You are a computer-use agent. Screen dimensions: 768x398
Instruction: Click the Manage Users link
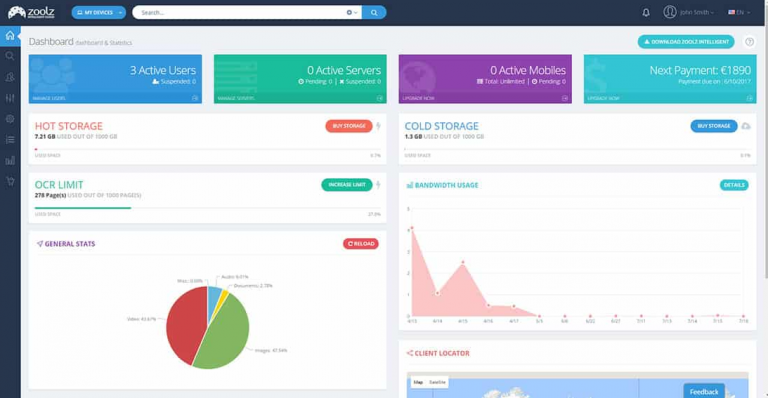pyautogui.click(x=49, y=98)
